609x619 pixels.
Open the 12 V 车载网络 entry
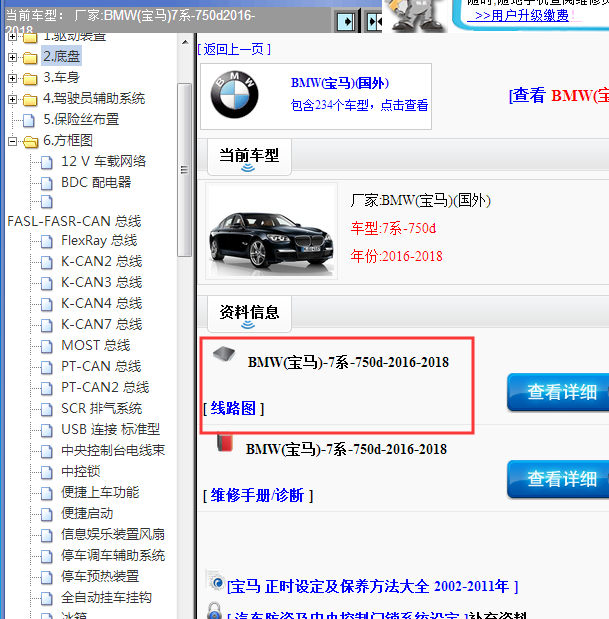tap(103, 161)
